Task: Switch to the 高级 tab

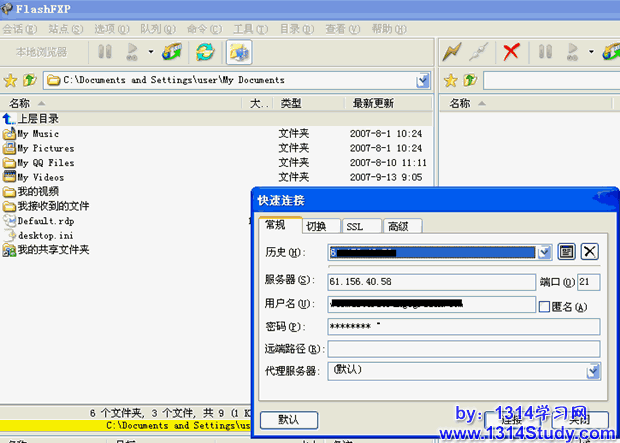Action: (x=398, y=226)
